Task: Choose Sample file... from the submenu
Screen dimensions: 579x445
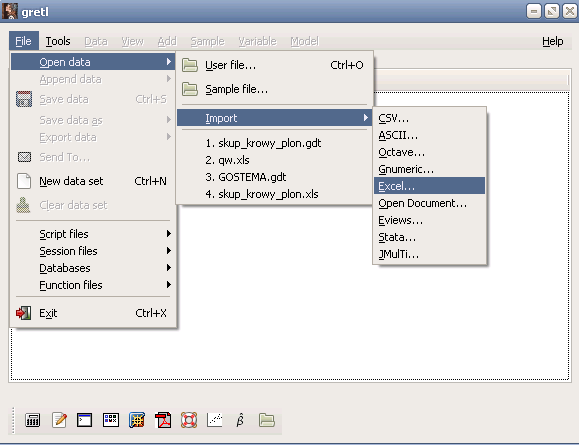Action: 274,89
